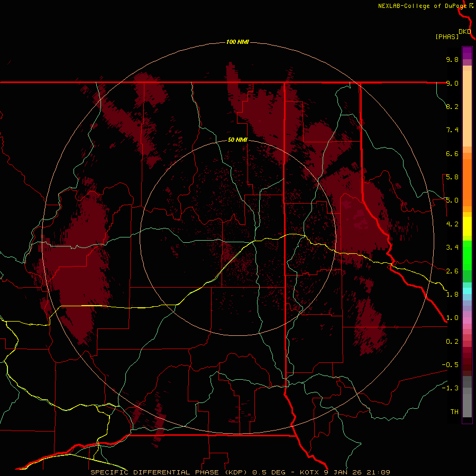Pick the bright green band on the color scale
476x476 pixels.
click(x=467, y=255)
